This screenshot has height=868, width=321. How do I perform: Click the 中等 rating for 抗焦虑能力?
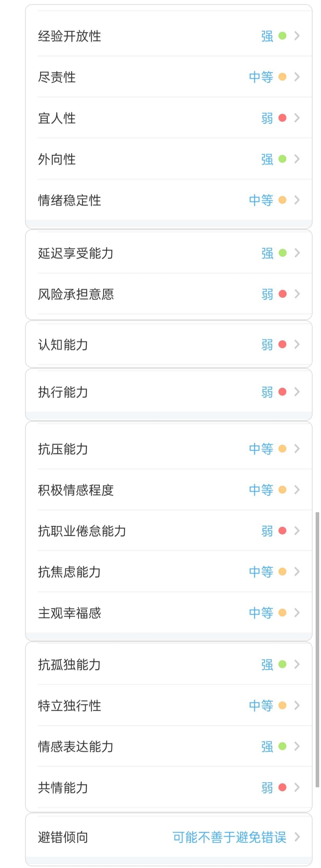tap(261, 572)
